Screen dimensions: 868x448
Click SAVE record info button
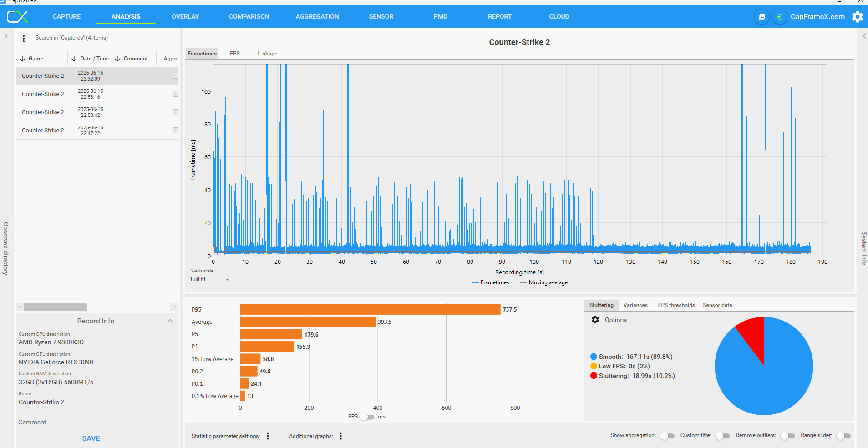click(x=91, y=438)
